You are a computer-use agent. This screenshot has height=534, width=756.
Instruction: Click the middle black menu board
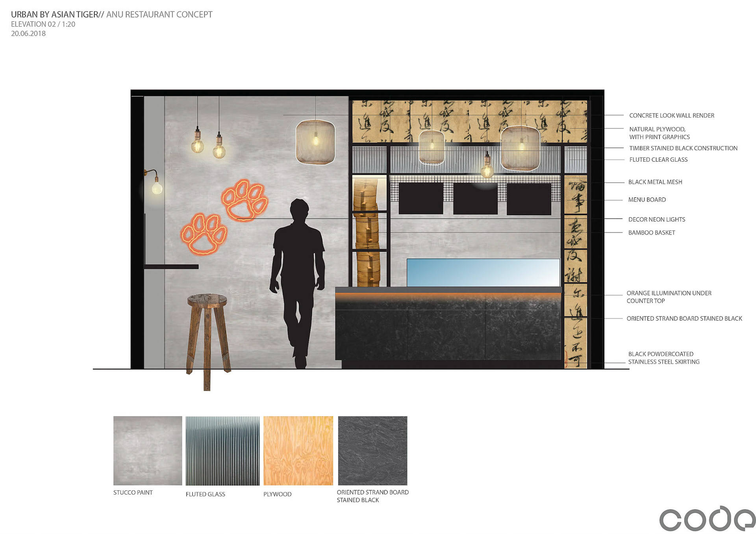click(x=475, y=199)
